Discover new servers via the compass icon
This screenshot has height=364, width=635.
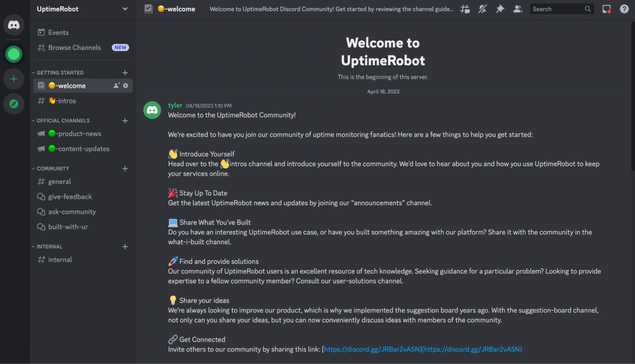13,104
